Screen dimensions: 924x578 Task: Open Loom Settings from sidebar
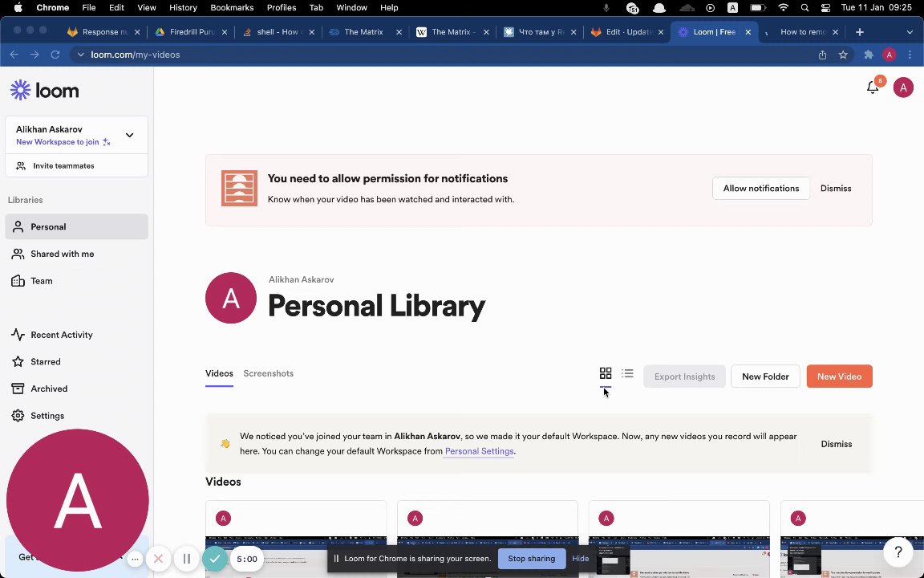[77, 416]
